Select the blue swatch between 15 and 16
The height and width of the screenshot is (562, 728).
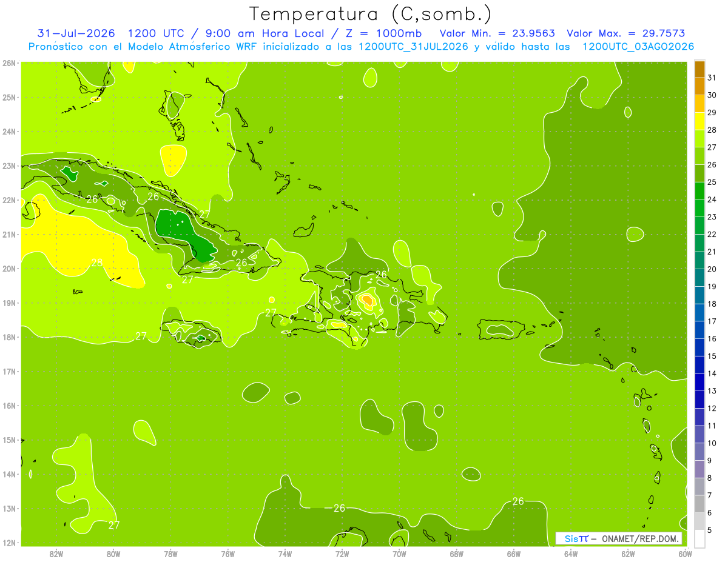click(x=699, y=347)
